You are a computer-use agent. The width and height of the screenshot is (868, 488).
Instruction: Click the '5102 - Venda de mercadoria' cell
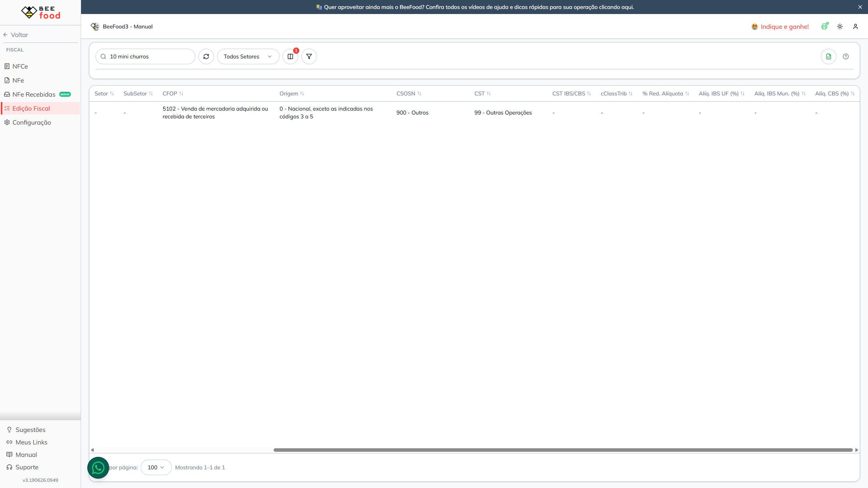215,113
